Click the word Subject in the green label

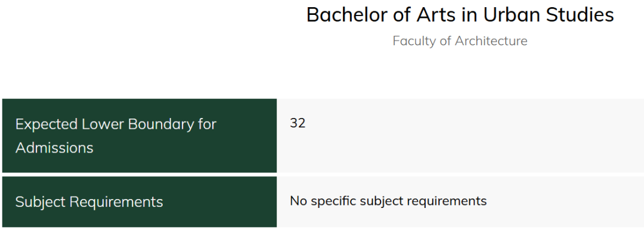tap(40, 201)
